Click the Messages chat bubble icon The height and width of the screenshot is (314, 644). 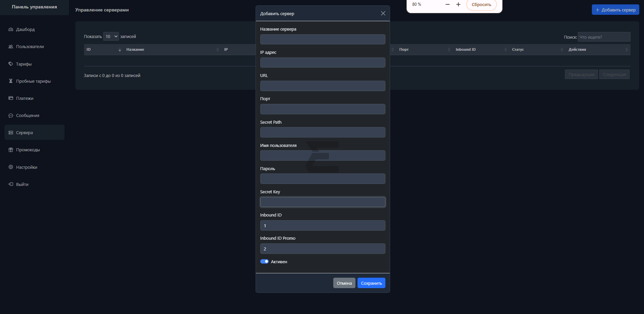11,116
